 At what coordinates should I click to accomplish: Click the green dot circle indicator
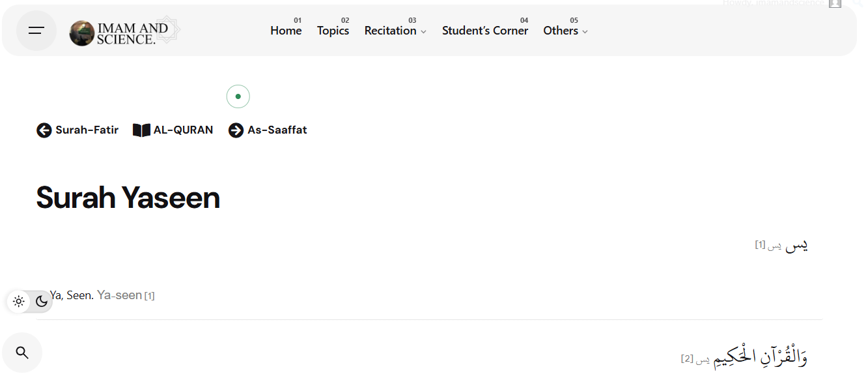pos(238,96)
